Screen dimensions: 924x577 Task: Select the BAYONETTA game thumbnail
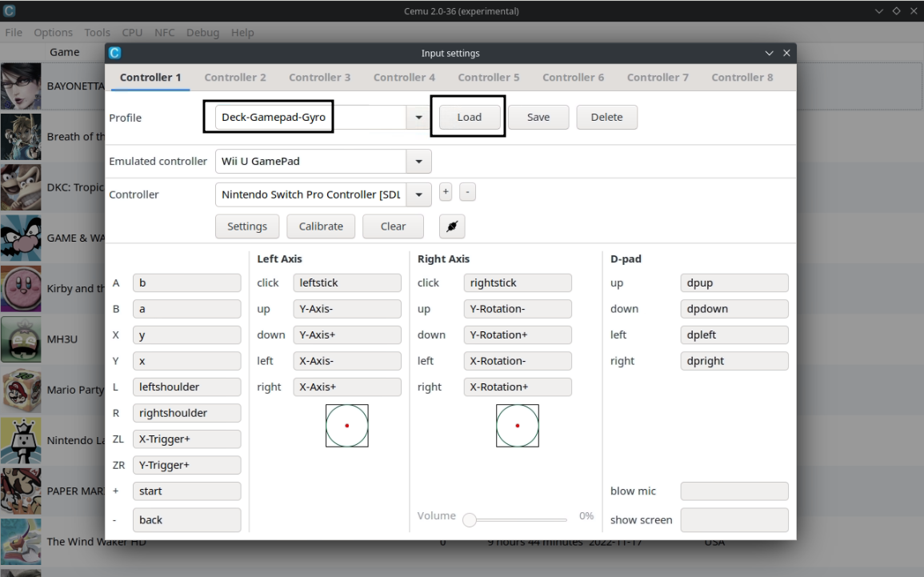22,86
